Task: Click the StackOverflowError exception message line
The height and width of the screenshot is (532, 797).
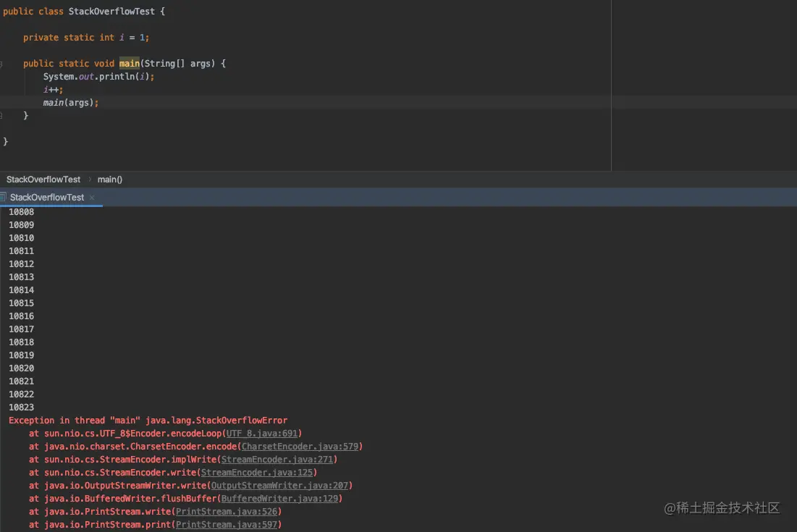Action: tap(148, 421)
